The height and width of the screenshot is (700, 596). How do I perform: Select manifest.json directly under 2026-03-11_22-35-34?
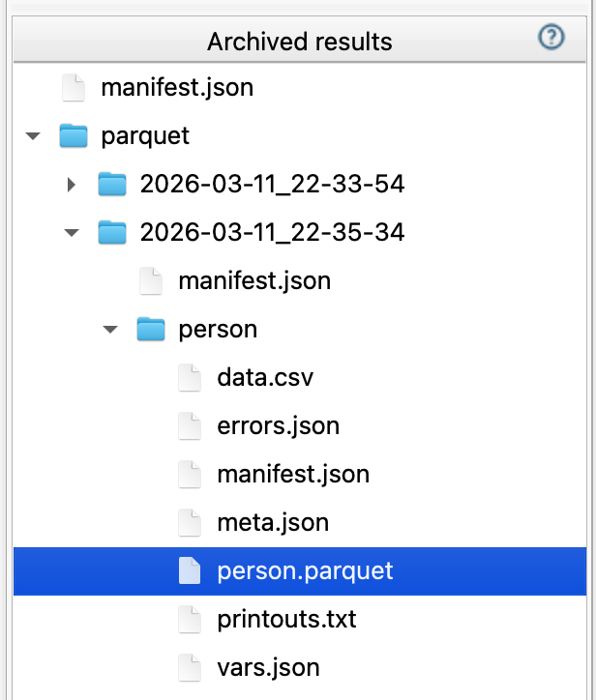click(254, 280)
